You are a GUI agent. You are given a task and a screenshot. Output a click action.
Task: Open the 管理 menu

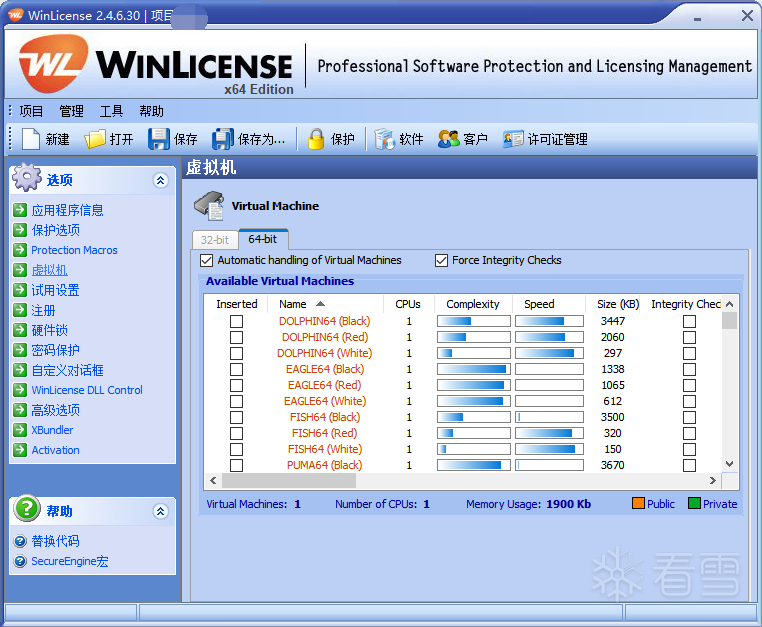[71, 111]
